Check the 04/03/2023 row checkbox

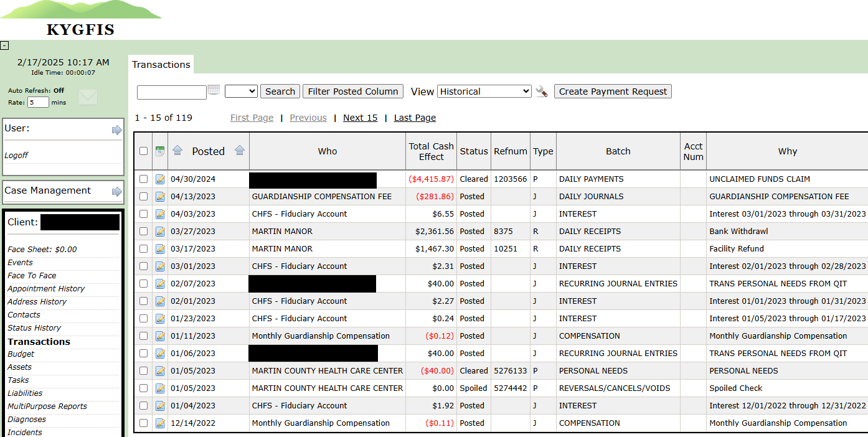(144, 214)
